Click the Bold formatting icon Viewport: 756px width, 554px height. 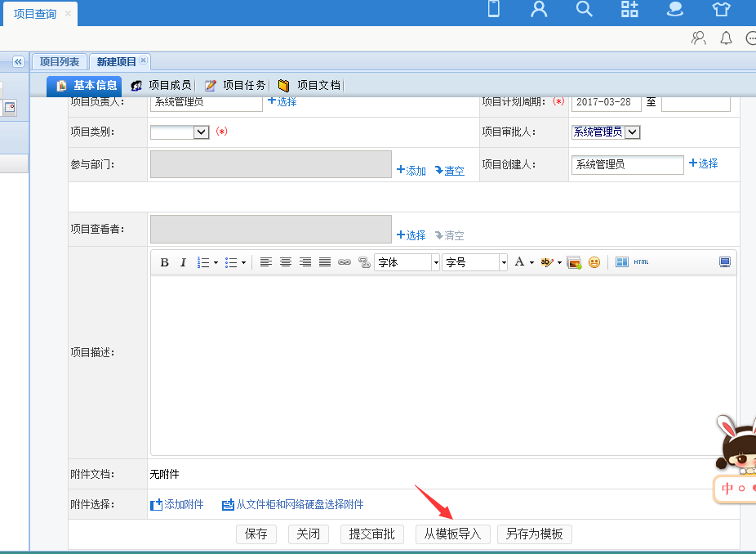pos(164,262)
